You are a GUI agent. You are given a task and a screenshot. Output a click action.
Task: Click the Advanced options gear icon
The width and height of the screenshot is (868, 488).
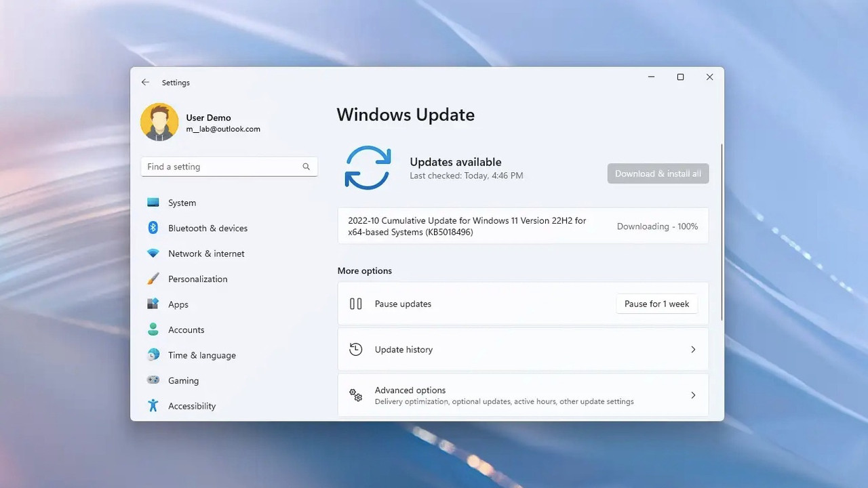[355, 395]
